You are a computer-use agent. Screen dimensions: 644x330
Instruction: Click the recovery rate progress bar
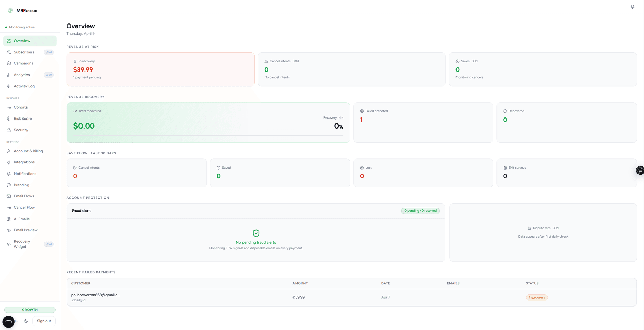point(208,136)
